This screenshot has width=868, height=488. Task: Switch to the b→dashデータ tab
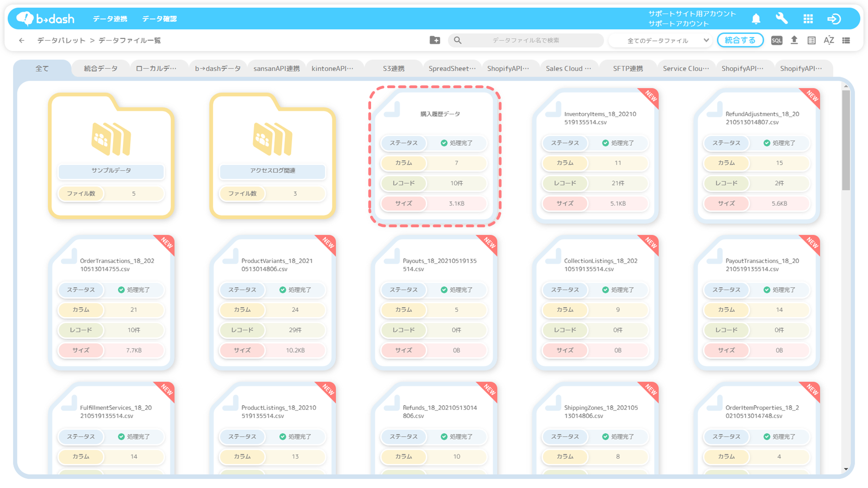[218, 68]
